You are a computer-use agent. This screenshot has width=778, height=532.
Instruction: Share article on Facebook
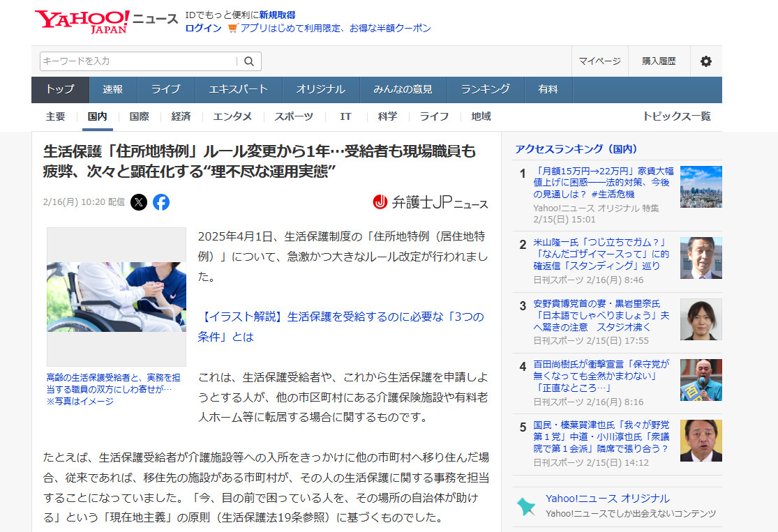click(x=161, y=202)
